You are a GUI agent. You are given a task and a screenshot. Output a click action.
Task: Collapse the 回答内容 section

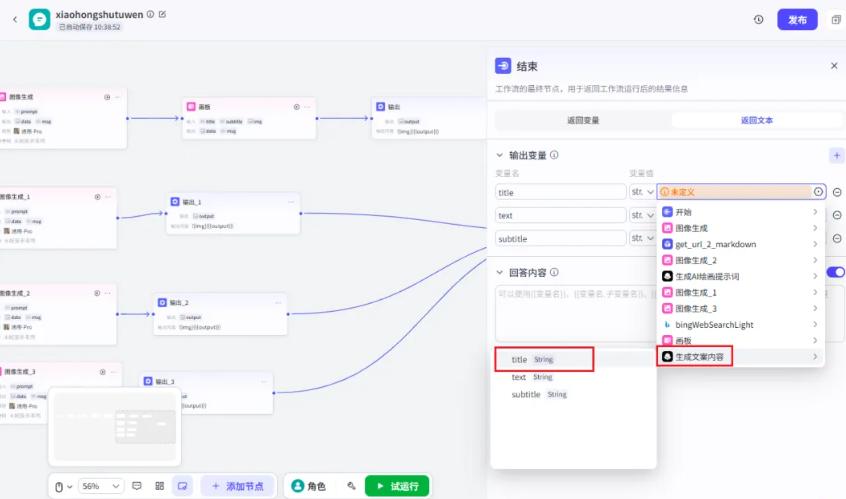pos(500,272)
